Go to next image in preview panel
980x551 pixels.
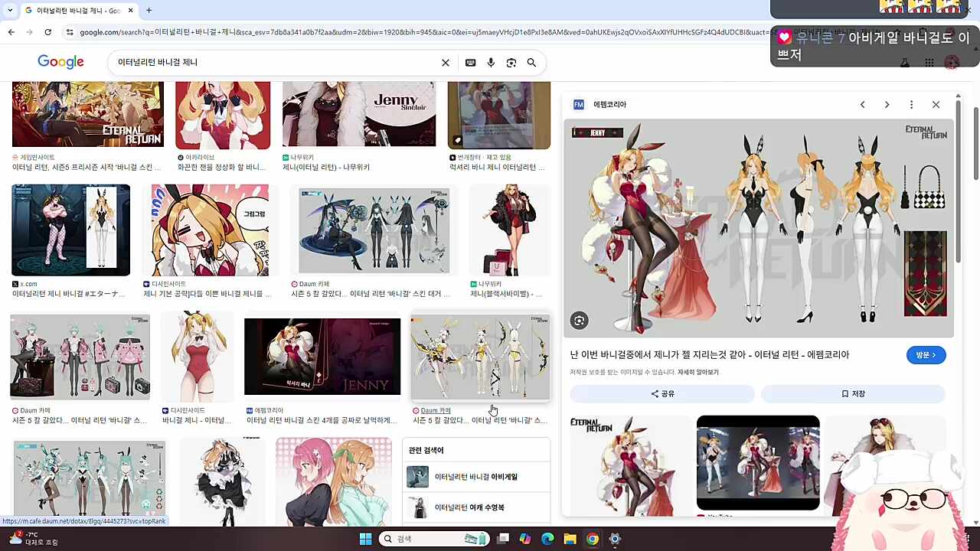point(887,104)
